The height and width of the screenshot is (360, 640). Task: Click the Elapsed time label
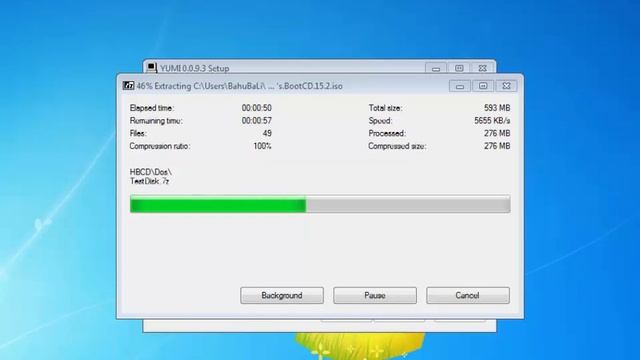click(x=152, y=108)
